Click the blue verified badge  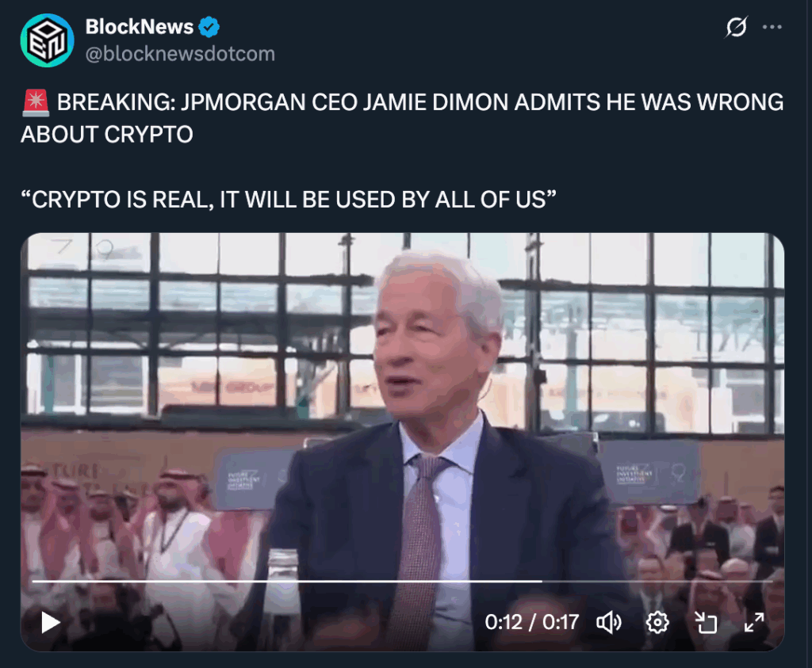click(x=209, y=27)
